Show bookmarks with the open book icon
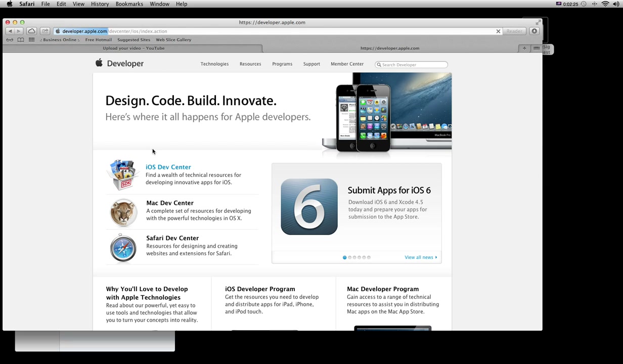The width and height of the screenshot is (623, 364). (x=21, y=40)
